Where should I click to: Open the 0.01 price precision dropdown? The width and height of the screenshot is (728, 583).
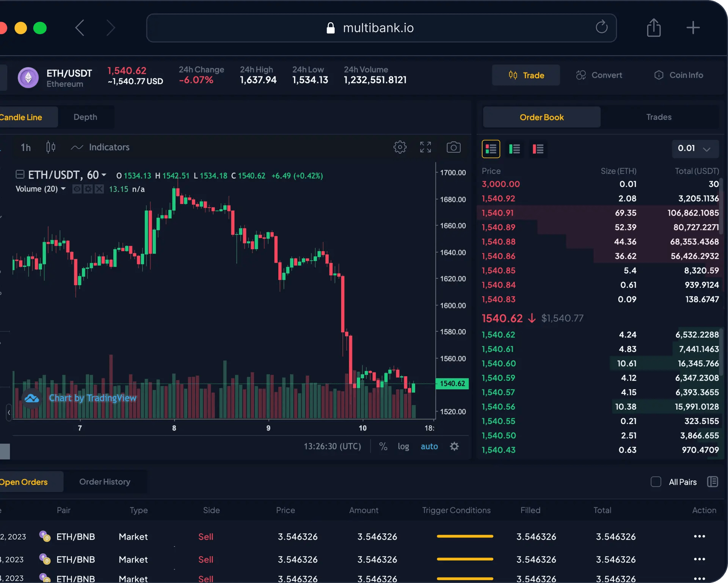click(x=695, y=149)
